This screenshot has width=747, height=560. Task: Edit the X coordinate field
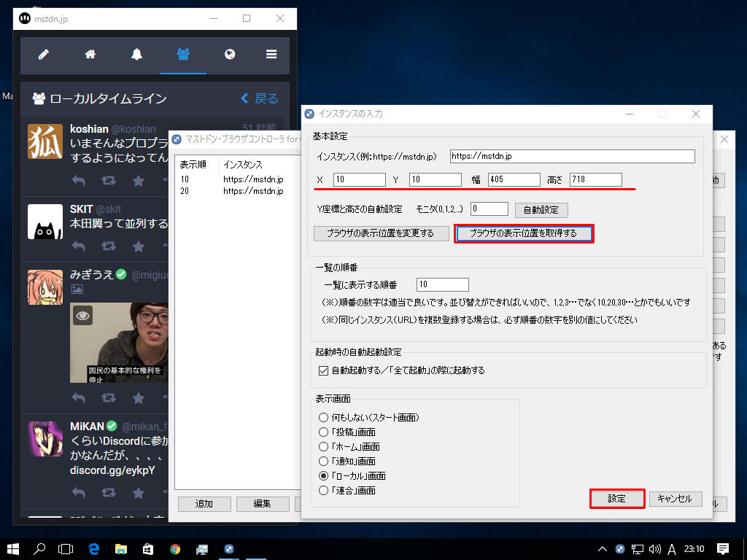359,179
